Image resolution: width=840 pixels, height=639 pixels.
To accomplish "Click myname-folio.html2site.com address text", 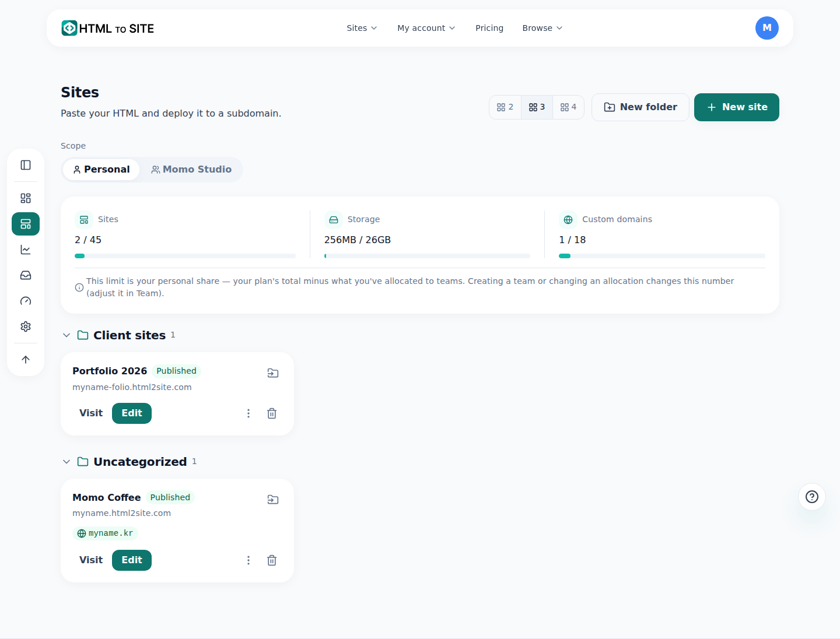I will click(x=132, y=387).
